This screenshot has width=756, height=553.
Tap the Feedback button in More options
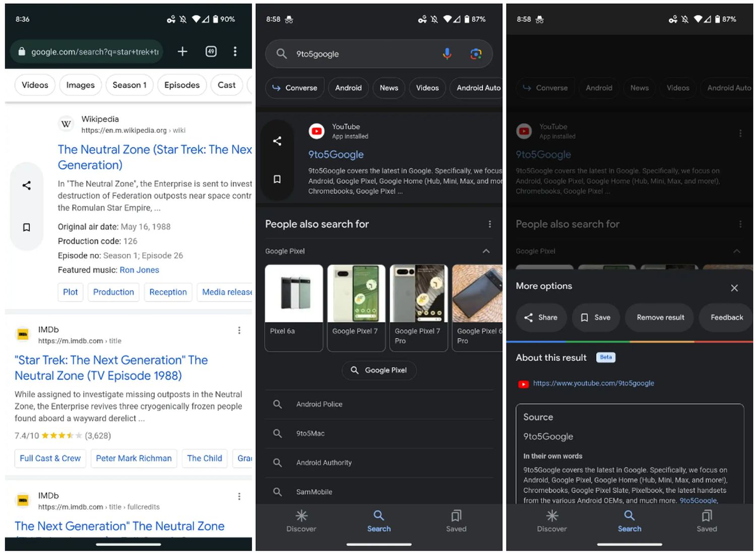pyautogui.click(x=726, y=317)
